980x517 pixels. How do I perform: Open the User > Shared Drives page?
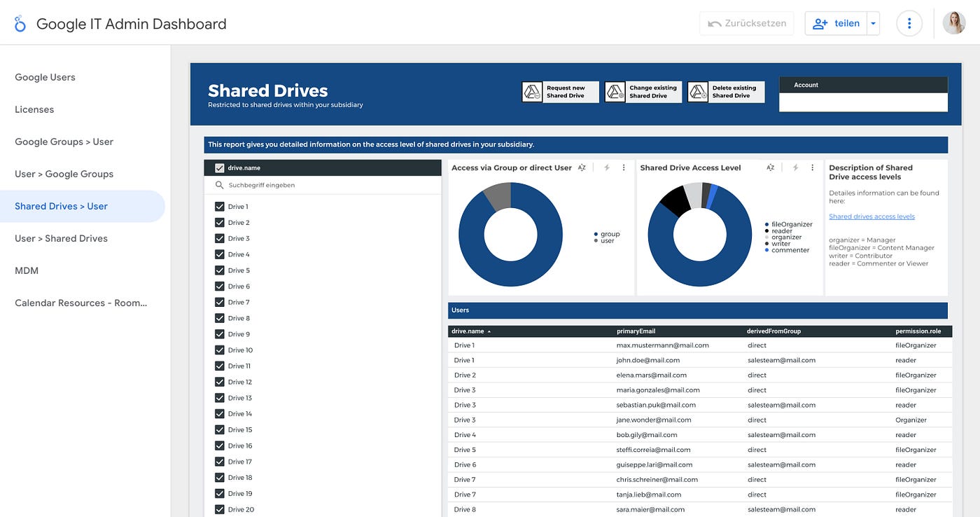pyautogui.click(x=61, y=238)
